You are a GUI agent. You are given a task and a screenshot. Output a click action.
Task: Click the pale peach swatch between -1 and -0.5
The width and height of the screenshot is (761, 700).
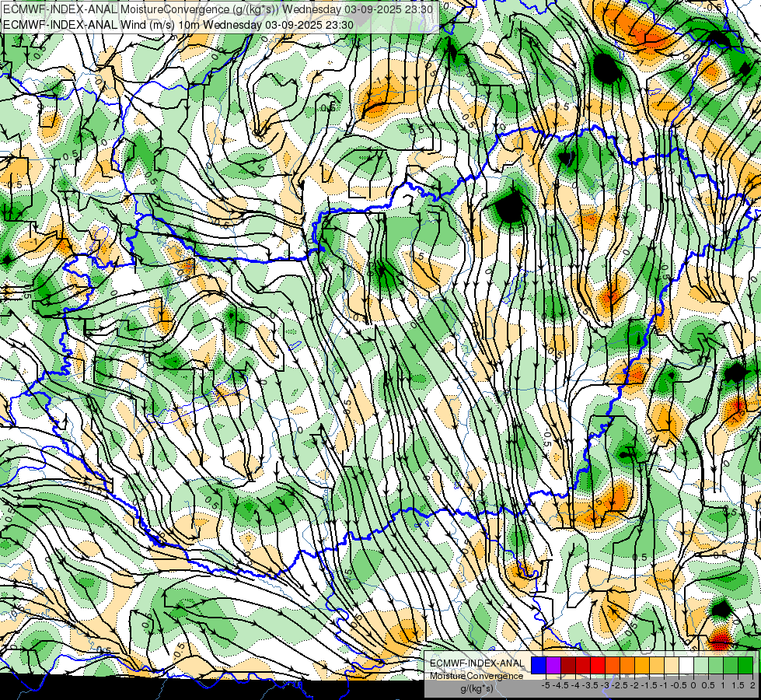click(x=672, y=666)
